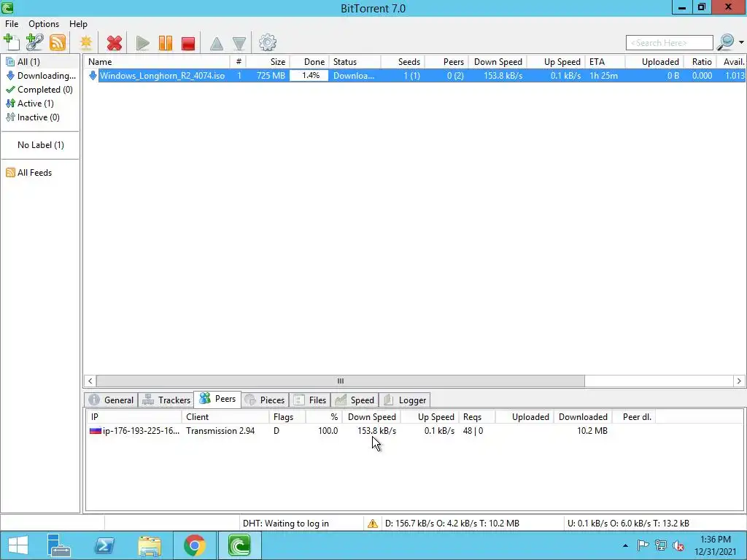747x560 pixels.
Task: Sort peers by the Flags column header
Action: click(287, 417)
